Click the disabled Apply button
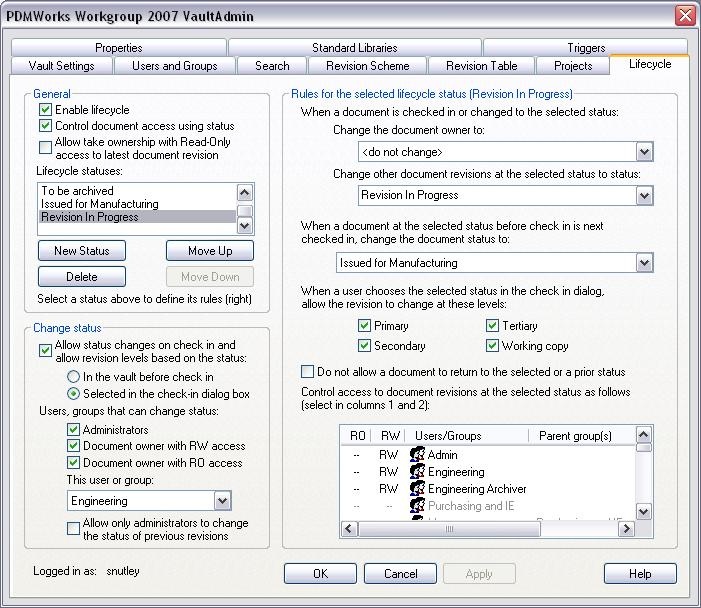This screenshot has width=701, height=608. 479,574
